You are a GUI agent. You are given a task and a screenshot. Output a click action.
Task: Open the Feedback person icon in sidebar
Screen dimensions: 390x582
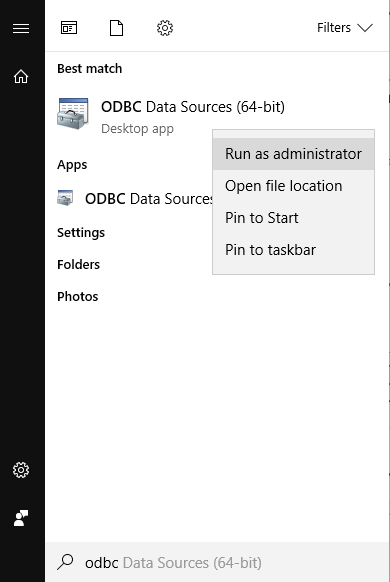point(21,518)
